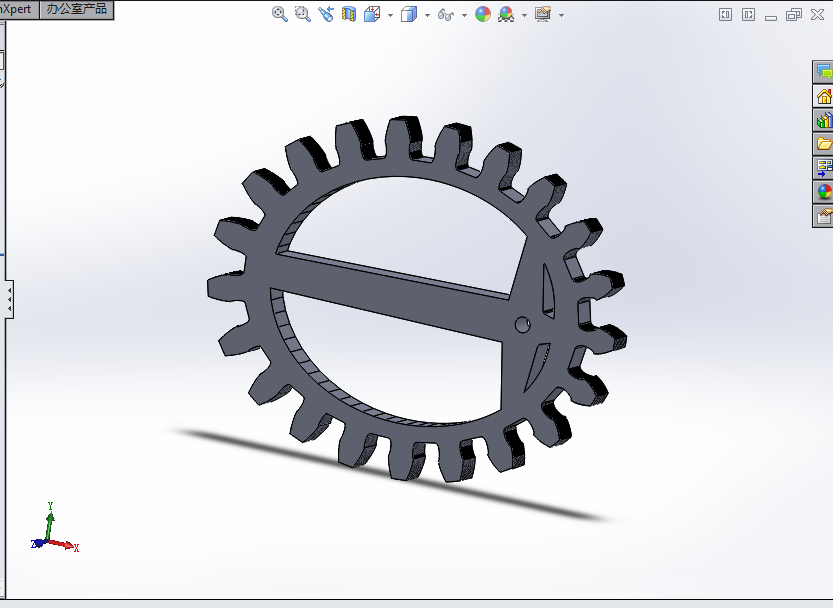Open the Custom Properties task pane
833x608 pixels.
tap(823, 216)
